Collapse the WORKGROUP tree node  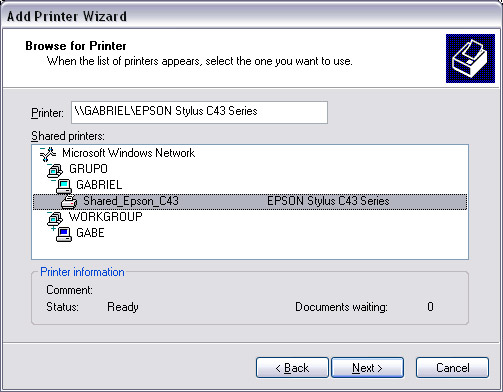(x=50, y=212)
